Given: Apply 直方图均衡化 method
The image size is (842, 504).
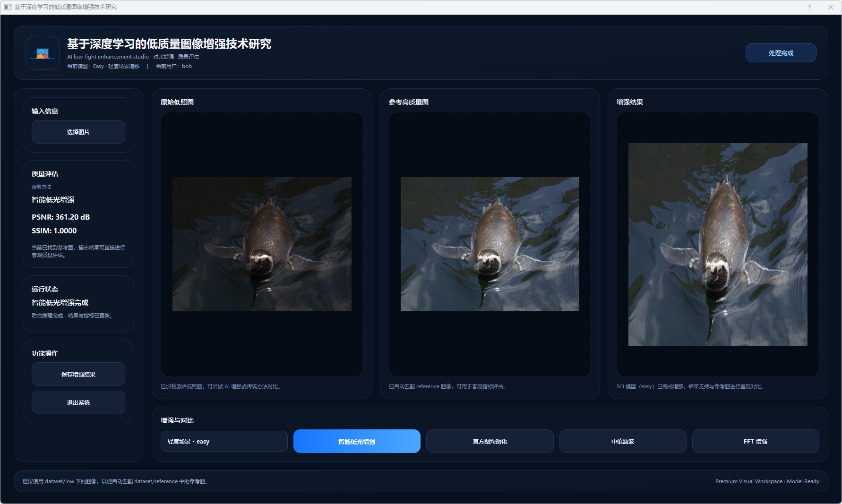Looking at the screenshot, I should tap(490, 441).
